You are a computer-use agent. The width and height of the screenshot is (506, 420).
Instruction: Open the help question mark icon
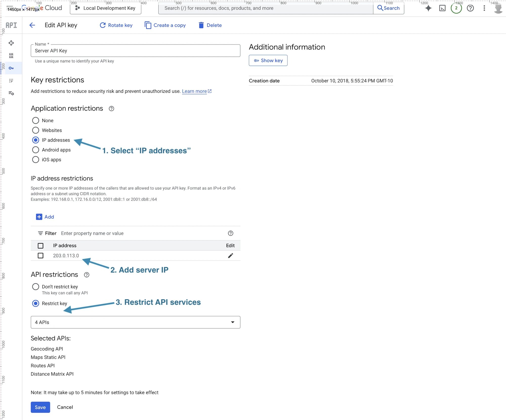click(x=470, y=8)
